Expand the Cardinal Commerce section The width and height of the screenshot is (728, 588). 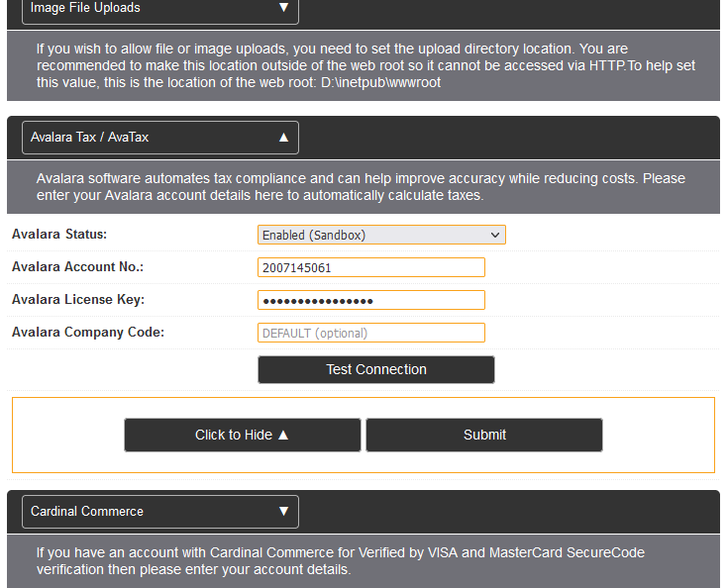tap(160, 512)
